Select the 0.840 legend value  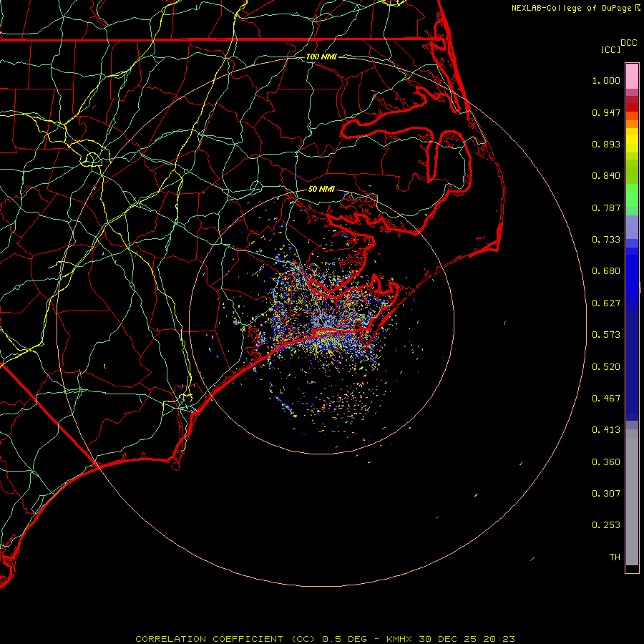606,176
